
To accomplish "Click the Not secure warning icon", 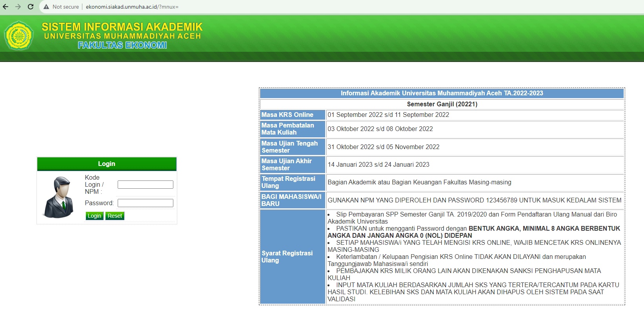I will tap(46, 7).
